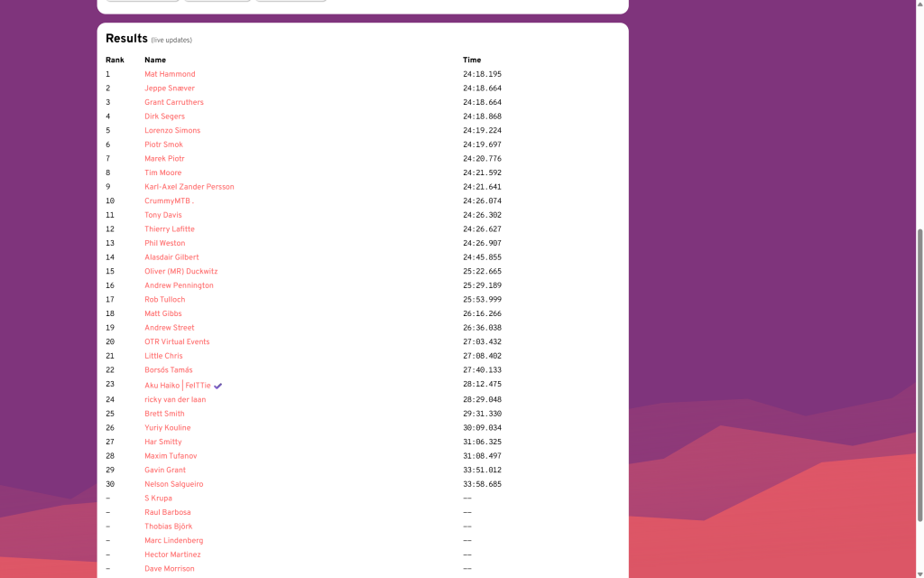Viewport: 924px width, 578px height.
Task: View the Little Chris profile
Action: (163, 356)
